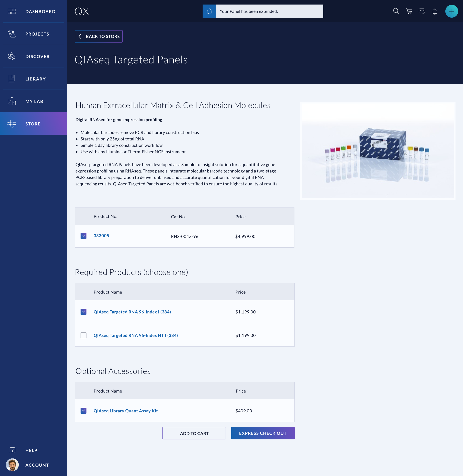The image size is (463, 476).
Task: Open the chat messages icon
Action: tap(422, 11)
